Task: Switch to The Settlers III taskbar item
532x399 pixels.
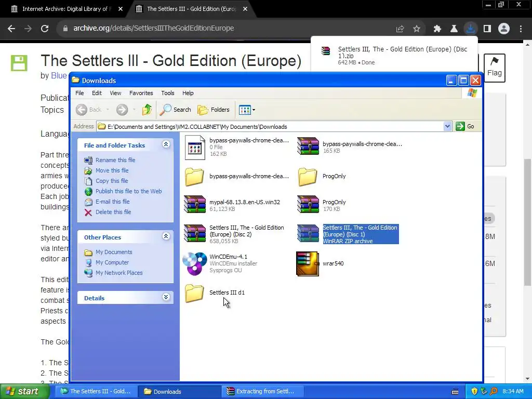Action: (x=96, y=391)
